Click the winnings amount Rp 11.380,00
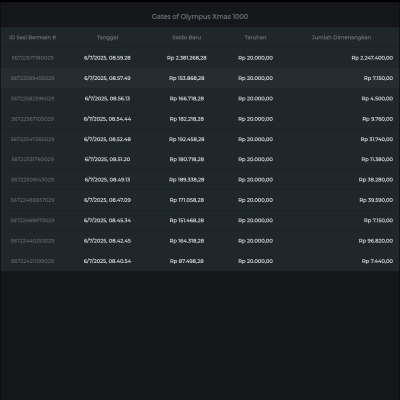Image resolution: width=400 pixels, height=400 pixels. [x=377, y=159]
